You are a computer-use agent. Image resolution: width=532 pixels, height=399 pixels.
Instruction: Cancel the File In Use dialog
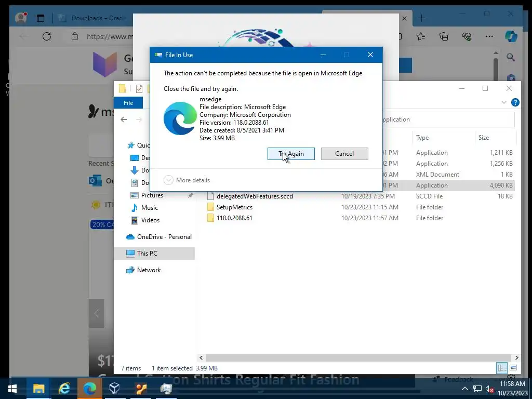pyautogui.click(x=344, y=154)
